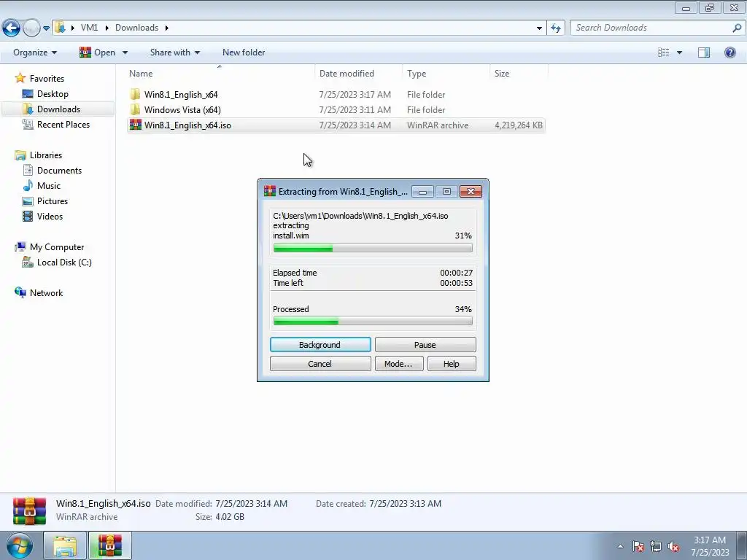Click the magnifier search icon

pos(737,28)
